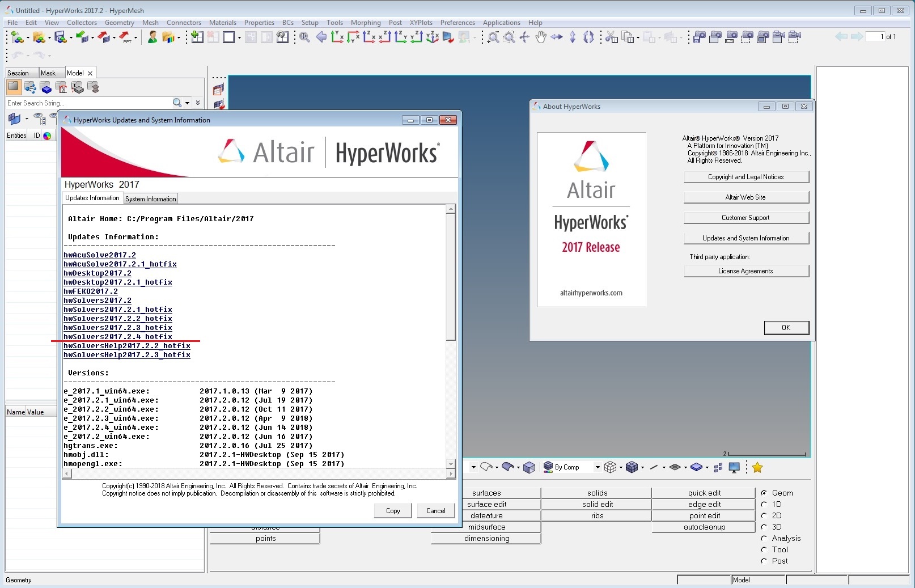Expand the Save Model dropdown arrow

pos(71,38)
